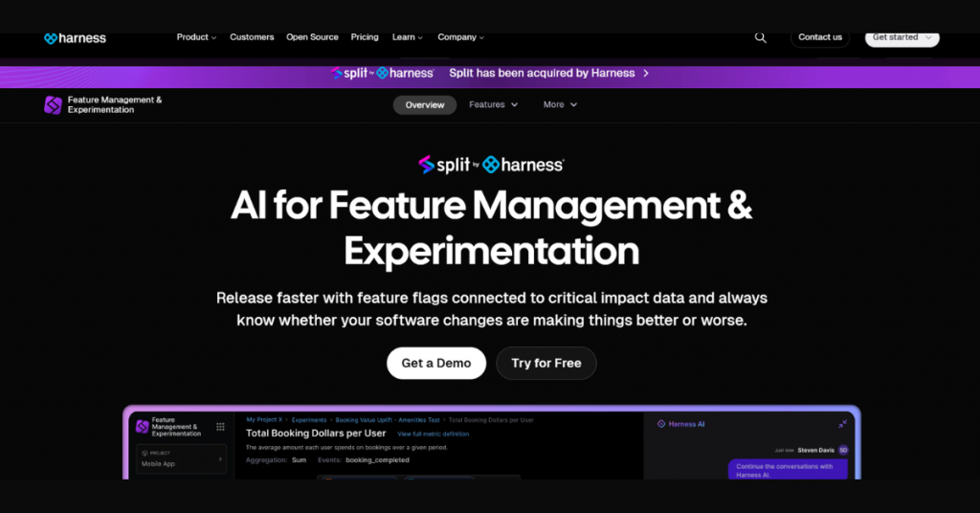Click the collapse arrows icon in the Harness AI panel

[x=842, y=424]
